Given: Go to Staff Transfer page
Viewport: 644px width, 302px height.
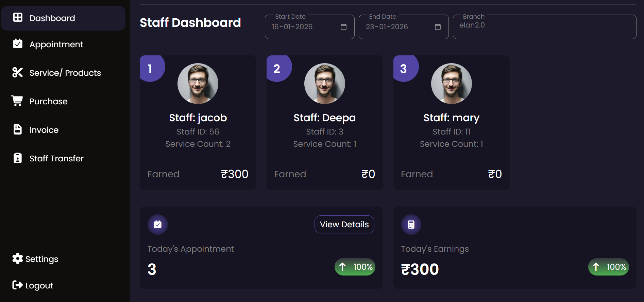Looking at the screenshot, I should tap(56, 158).
